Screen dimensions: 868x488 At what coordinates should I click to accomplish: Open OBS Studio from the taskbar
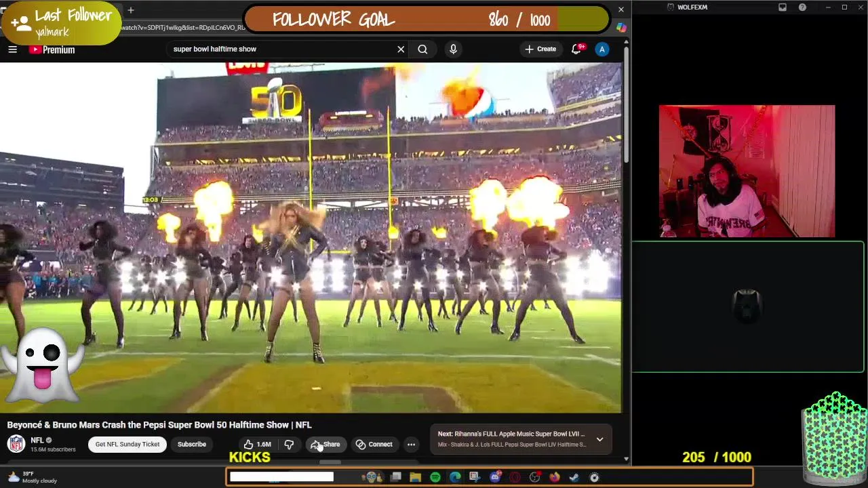[x=535, y=477]
